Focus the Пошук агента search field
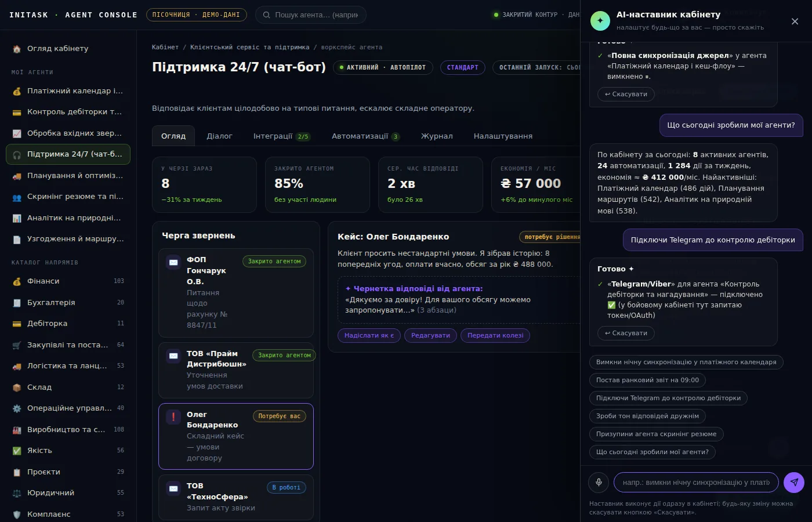The height and width of the screenshot is (522, 812). (311, 15)
